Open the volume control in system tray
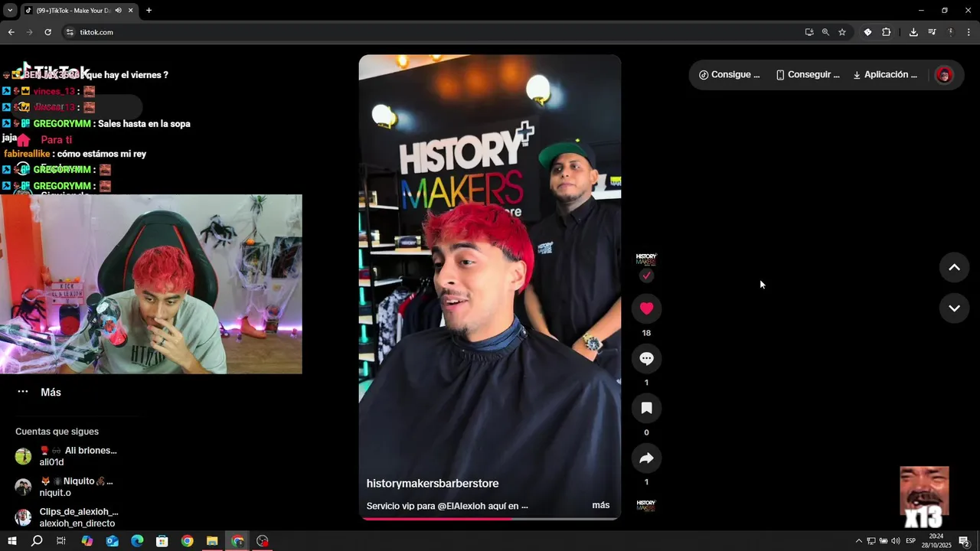 coord(896,541)
